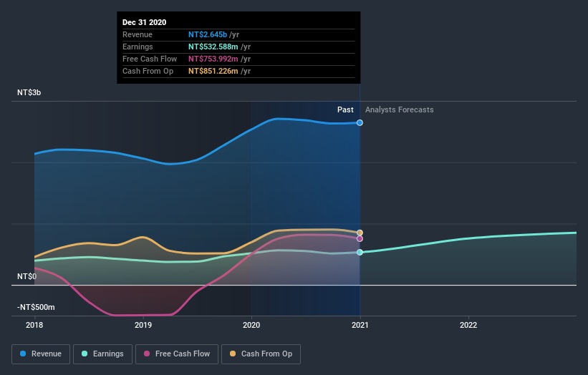Screen dimensions: 588x375
Task: Click the 'Past' label on chart
Action: [x=345, y=109]
